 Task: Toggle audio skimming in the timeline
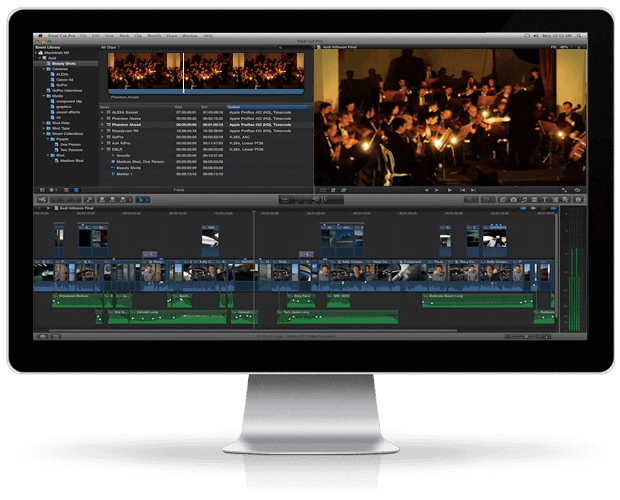coord(533,208)
